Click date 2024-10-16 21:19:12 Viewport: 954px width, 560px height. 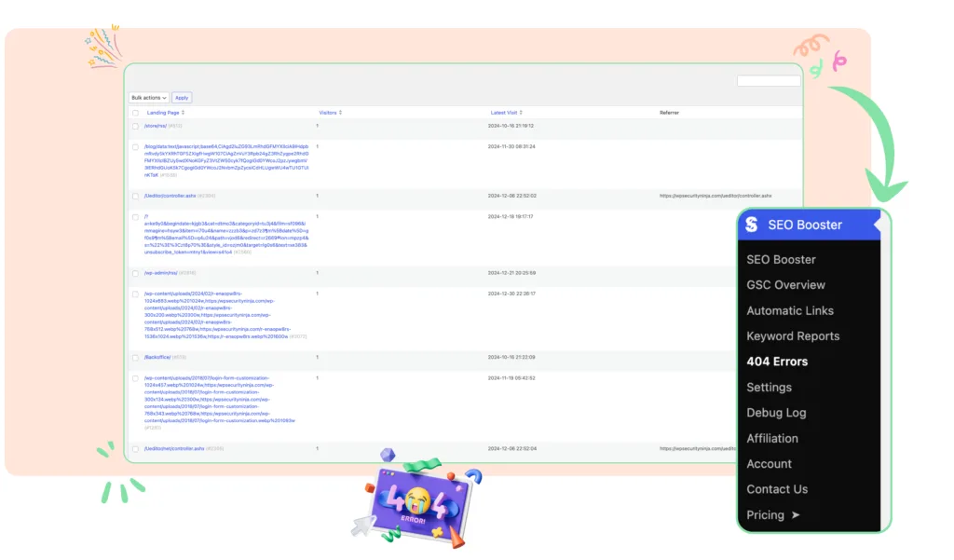pyautogui.click(x=511, y=126)
